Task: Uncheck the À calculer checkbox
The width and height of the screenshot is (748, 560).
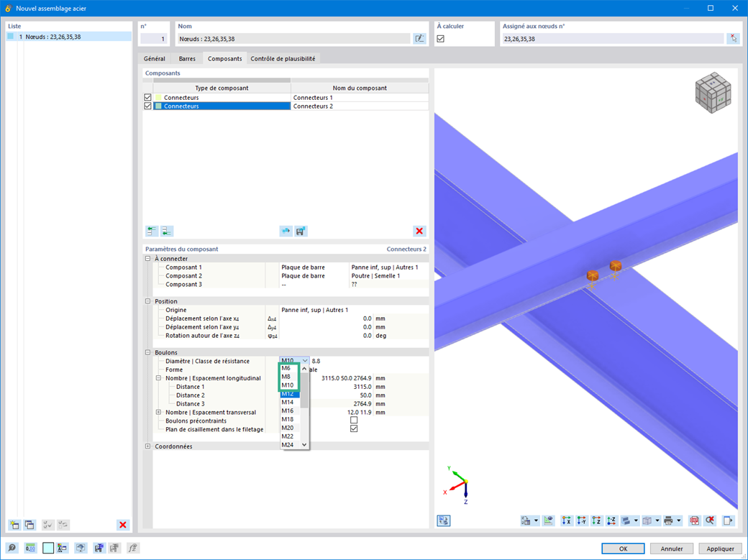Action: [441, 39]
